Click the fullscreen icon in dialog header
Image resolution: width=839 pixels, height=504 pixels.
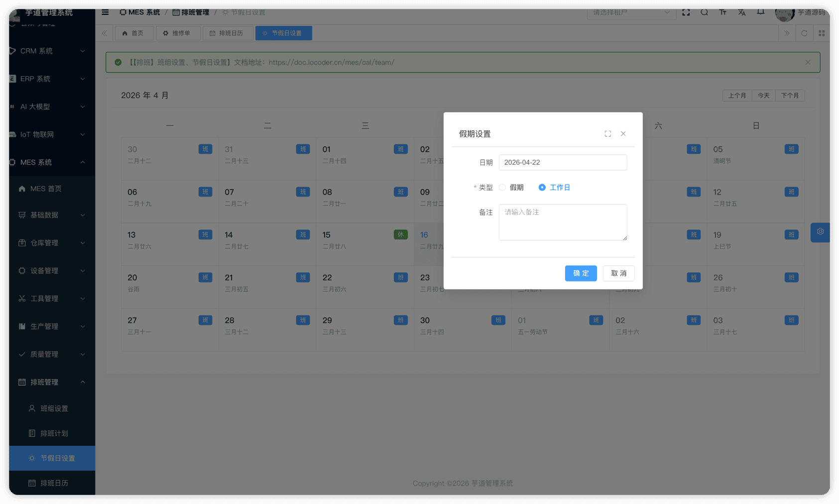(607, 134)
